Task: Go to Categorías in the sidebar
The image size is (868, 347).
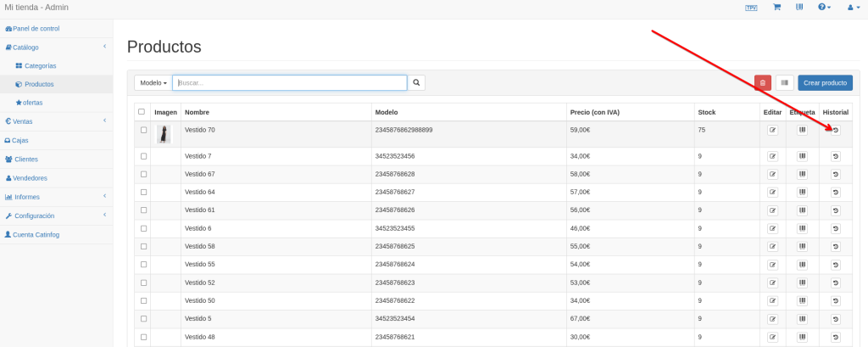Action: (40, 65)
